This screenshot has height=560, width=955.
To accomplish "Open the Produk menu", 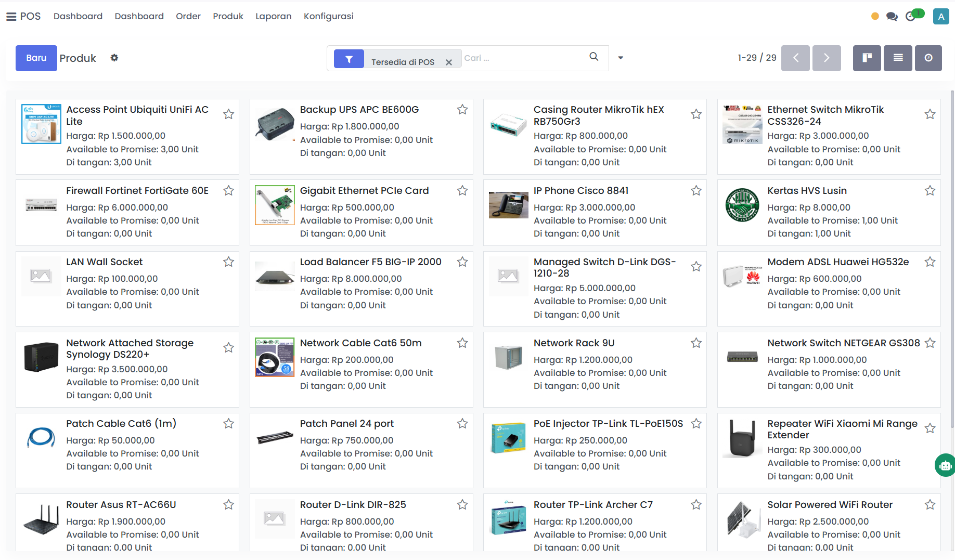I will (x=228, y=17).
